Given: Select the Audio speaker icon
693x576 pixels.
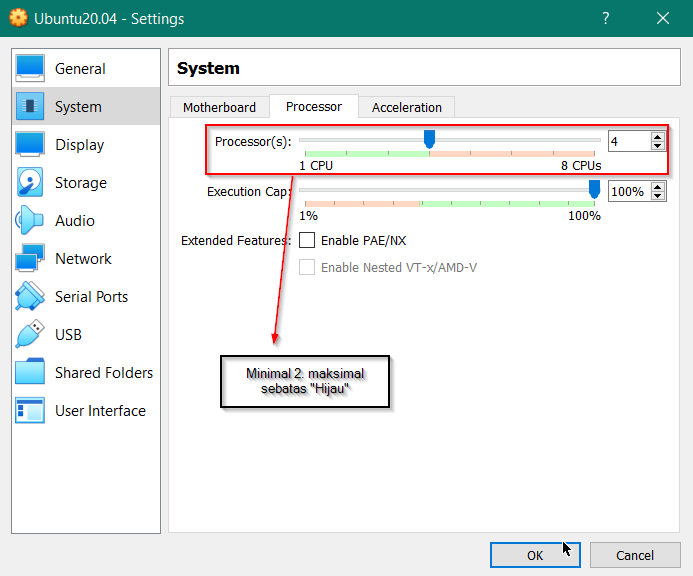Looking at the screenshot, I should (x=30, y=221).
